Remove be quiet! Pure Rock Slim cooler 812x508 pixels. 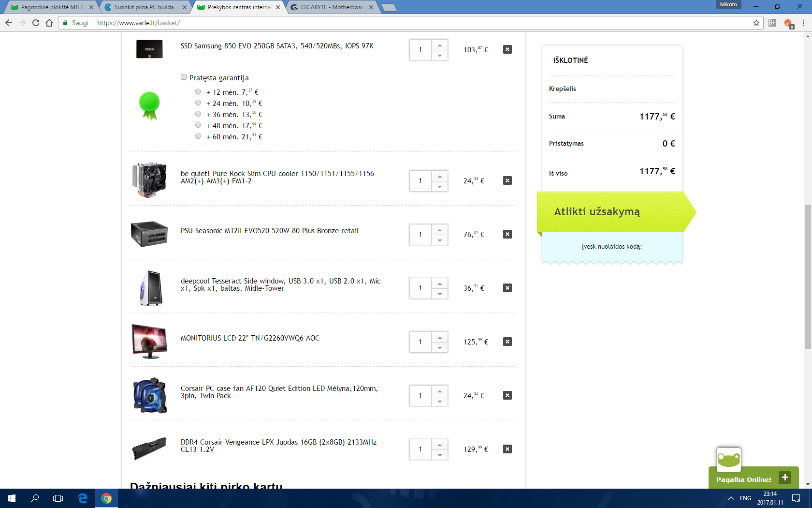(507, 180)
